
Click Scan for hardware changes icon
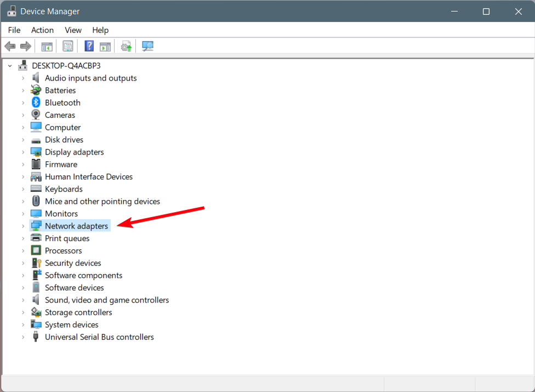tap(148, 46)
